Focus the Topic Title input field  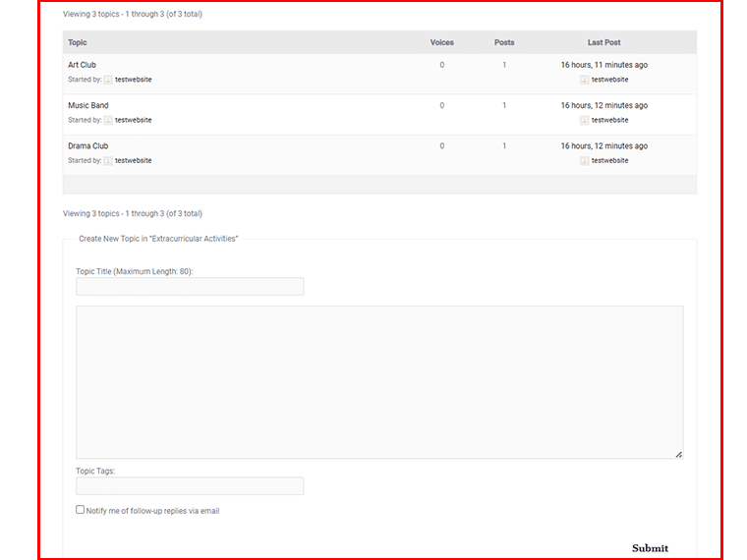click(x=190, y=286)
